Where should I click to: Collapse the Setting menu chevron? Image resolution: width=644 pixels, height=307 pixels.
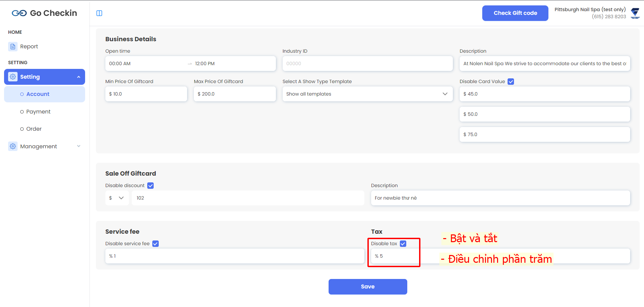coord(79,77)
